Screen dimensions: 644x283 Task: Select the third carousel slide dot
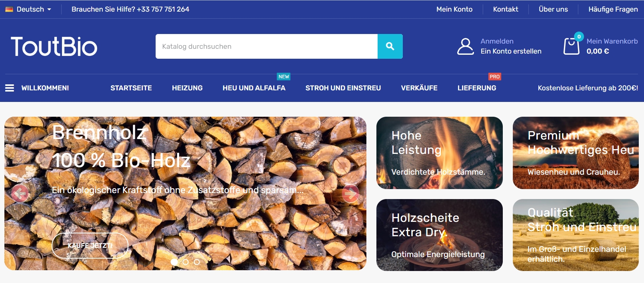(x=197, y=262)
